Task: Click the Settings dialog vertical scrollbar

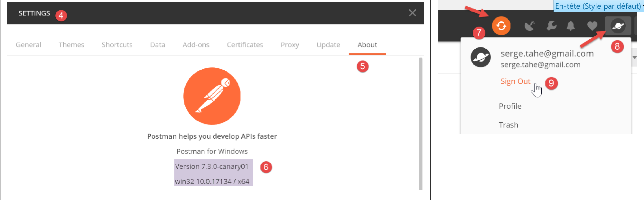Action: [x=420, y=123]
